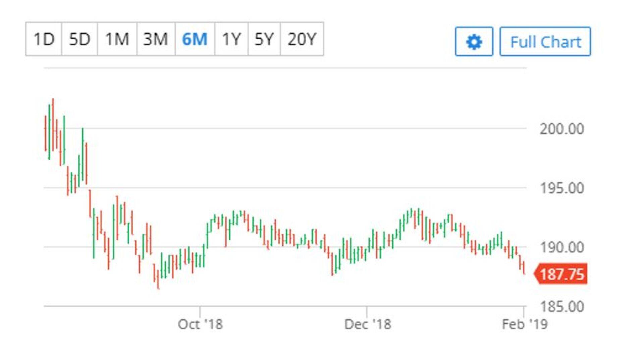Viewport: 644px width, 351px height.
Task: Show the 20Y historical range
Action: point(302,39)
